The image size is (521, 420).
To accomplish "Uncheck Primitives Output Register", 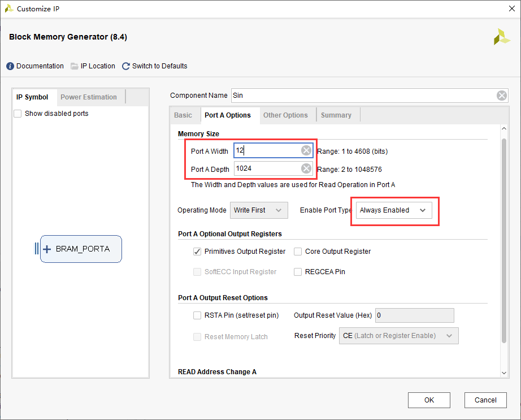I will point(197,252).
